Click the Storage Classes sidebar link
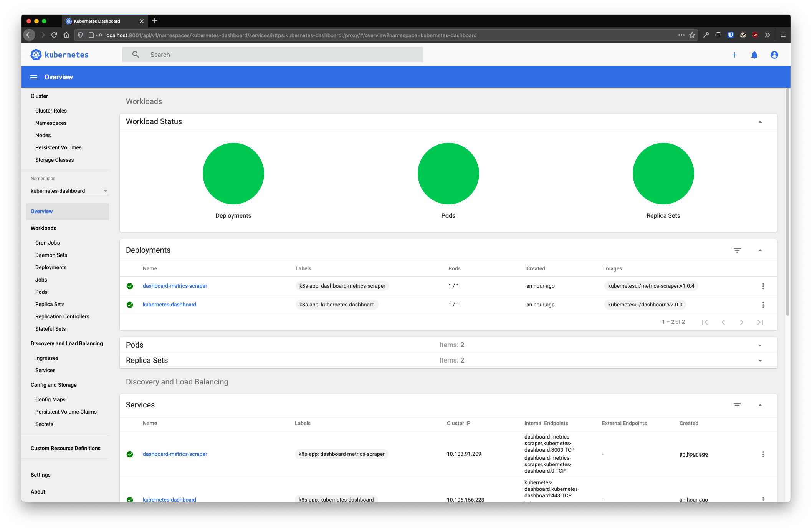This screenshot has height=530, width=812. 55,160
